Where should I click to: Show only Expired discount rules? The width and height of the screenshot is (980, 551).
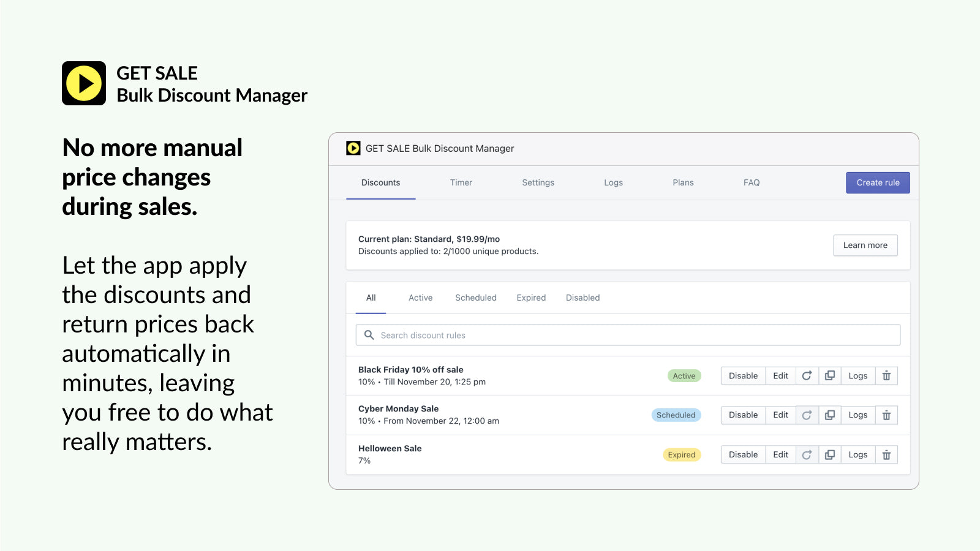531,298
